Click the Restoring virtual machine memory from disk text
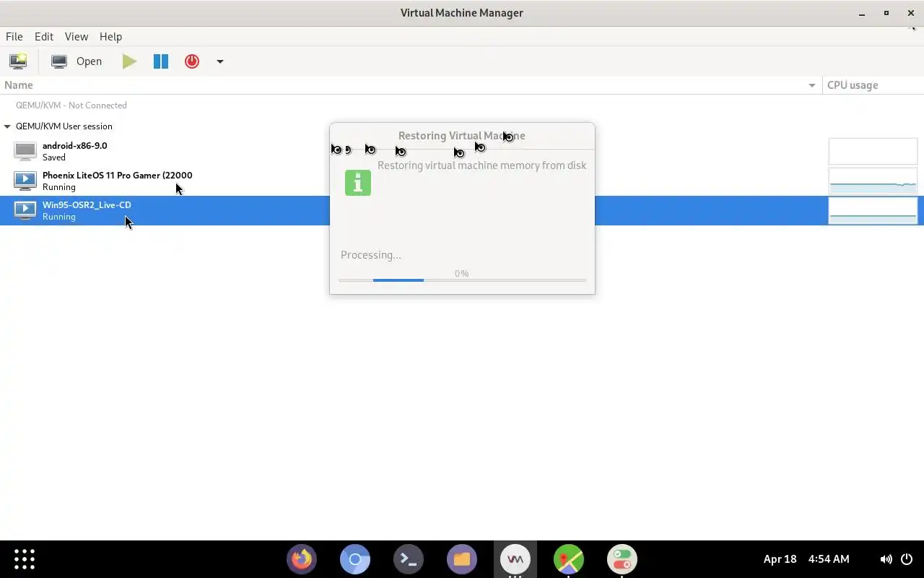 pos(481,165)
